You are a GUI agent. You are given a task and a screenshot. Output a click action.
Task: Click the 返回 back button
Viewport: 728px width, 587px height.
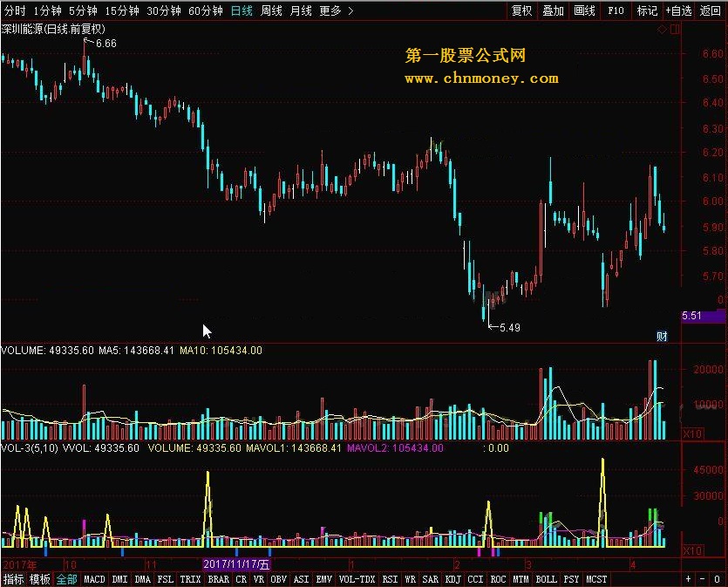710,10
